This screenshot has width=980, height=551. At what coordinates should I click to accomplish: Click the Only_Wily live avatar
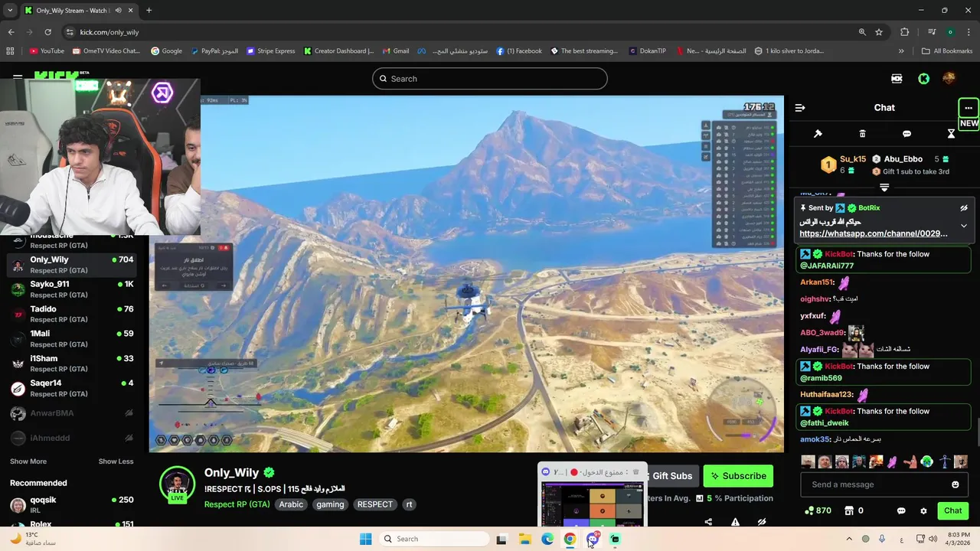(x=177, y=484)
